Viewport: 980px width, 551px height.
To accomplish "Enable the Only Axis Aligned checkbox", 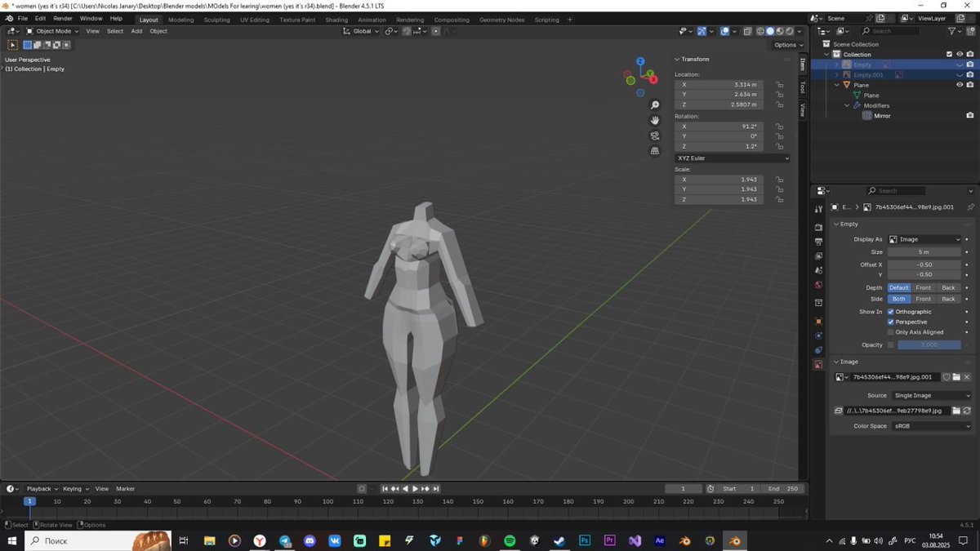I will (x=891, y=332).
